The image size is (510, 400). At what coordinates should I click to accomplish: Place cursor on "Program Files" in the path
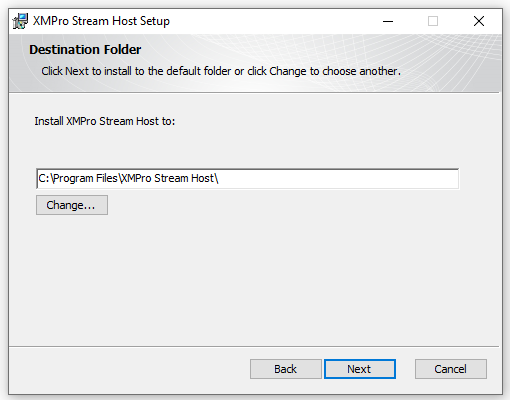click(x=85, y=178)
